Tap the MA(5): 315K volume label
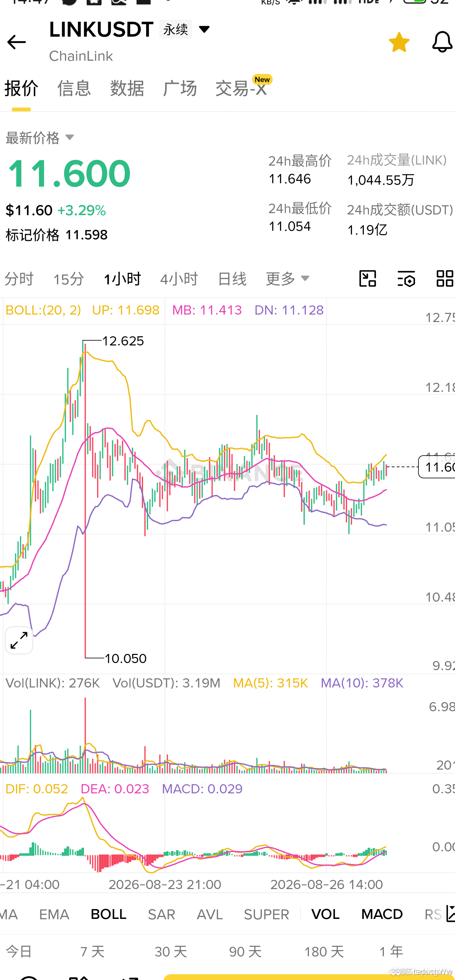Screen dimensions: 455x980 coord(270,683)
